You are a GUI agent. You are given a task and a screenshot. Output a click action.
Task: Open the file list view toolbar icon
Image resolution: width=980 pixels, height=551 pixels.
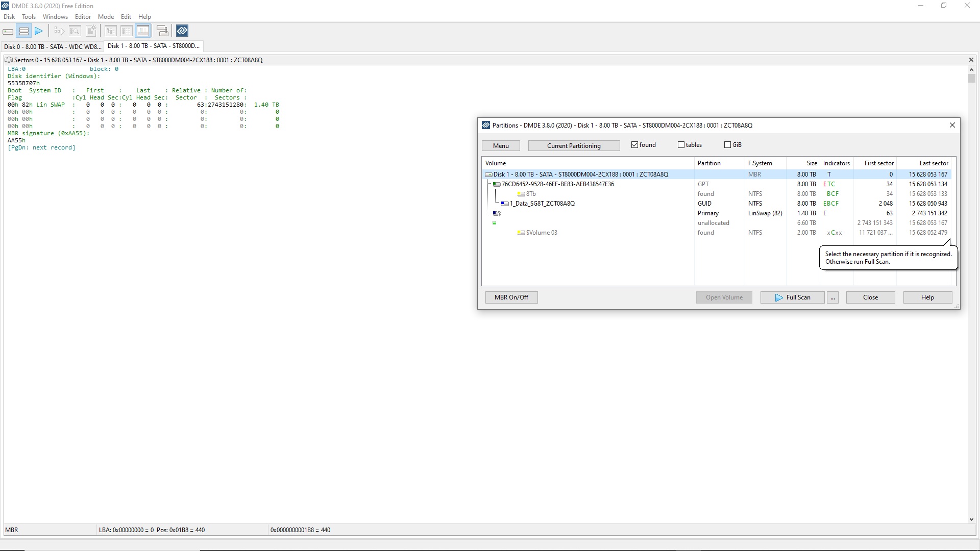(x=127, y=31)
